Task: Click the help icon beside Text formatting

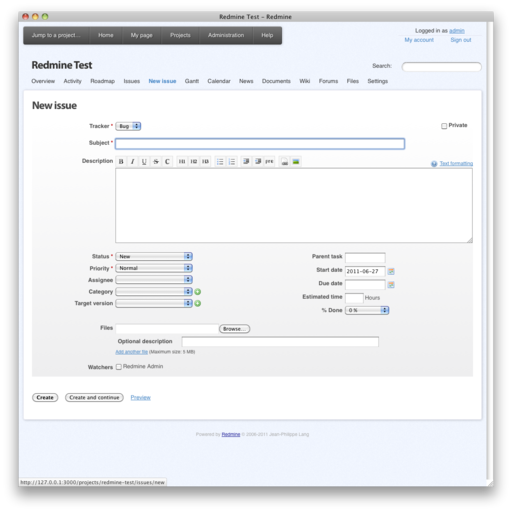Action: click(434, 164)
